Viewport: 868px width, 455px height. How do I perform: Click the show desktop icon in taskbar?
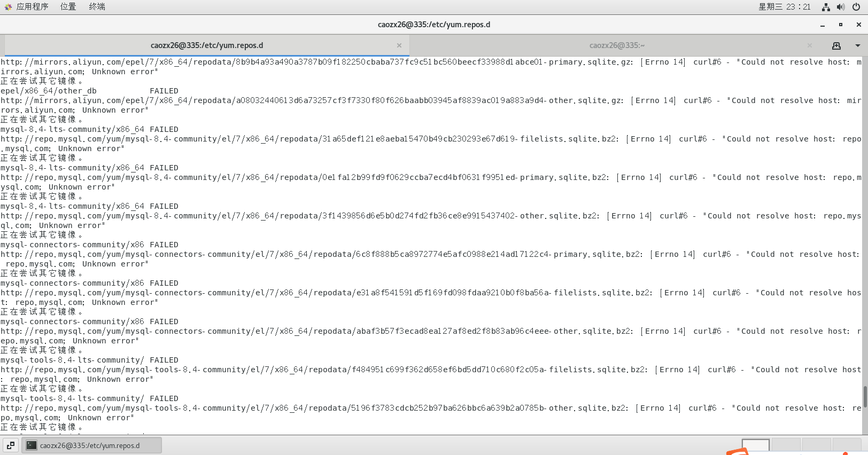(x=11, y=445)
